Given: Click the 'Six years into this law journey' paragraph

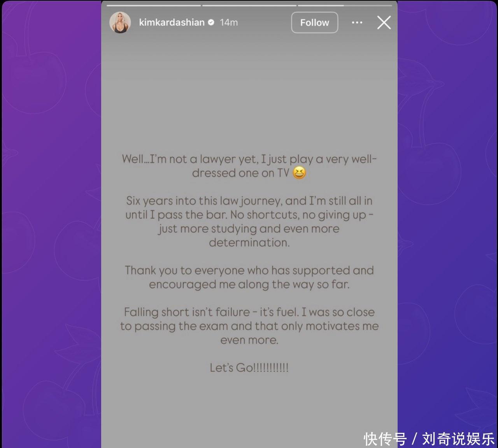Looking at the screenshot, I should click(249, 222).
